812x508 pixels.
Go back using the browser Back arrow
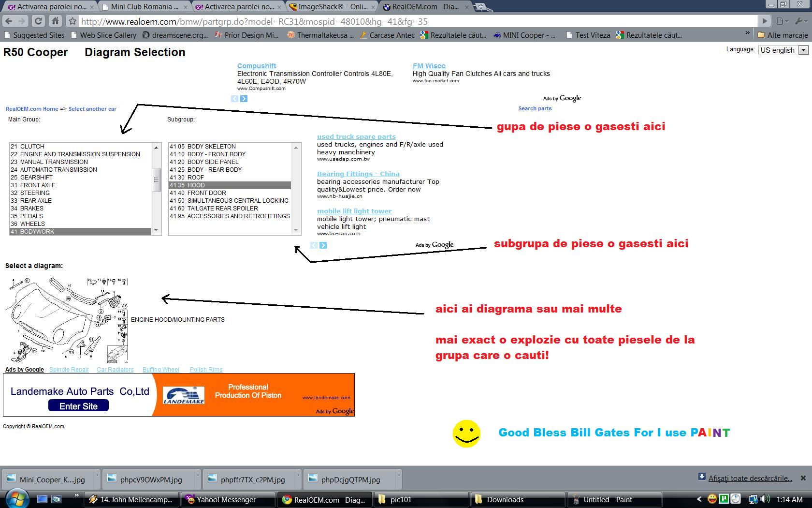8,21
